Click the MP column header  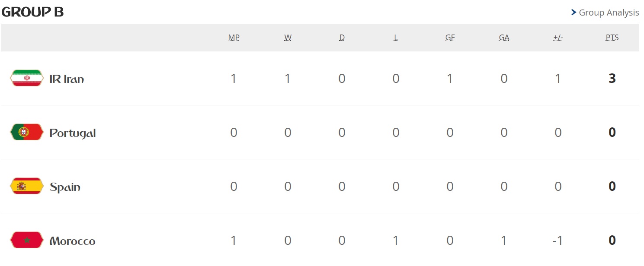pos(234,38)
